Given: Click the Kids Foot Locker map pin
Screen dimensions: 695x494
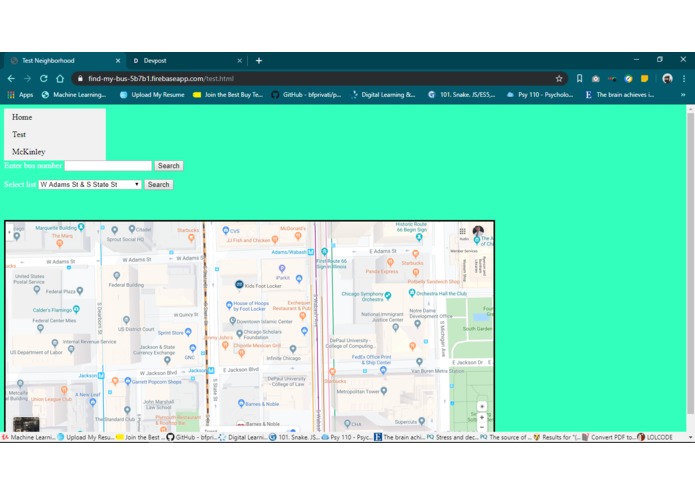Looking at the screenshot, I should (239, 284).
